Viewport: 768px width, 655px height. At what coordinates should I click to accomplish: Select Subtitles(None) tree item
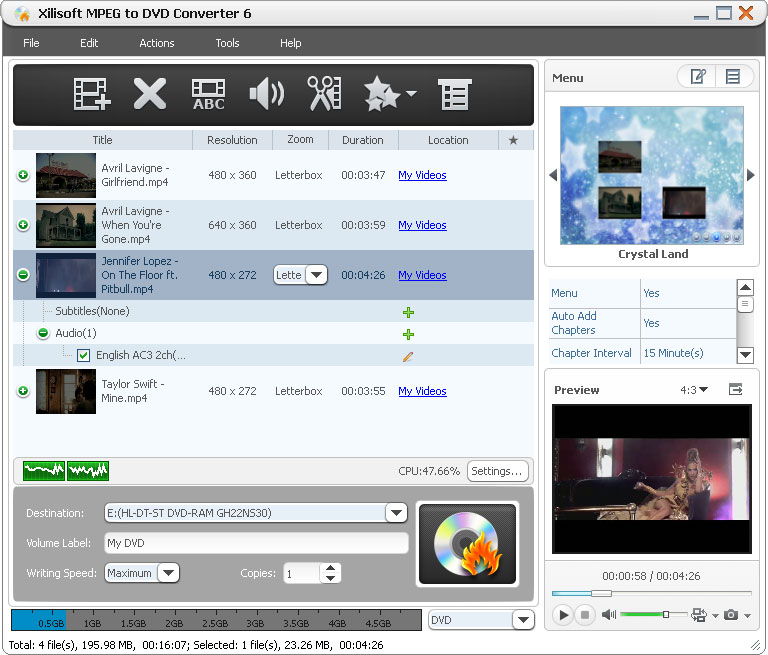(x=92, y=311)
